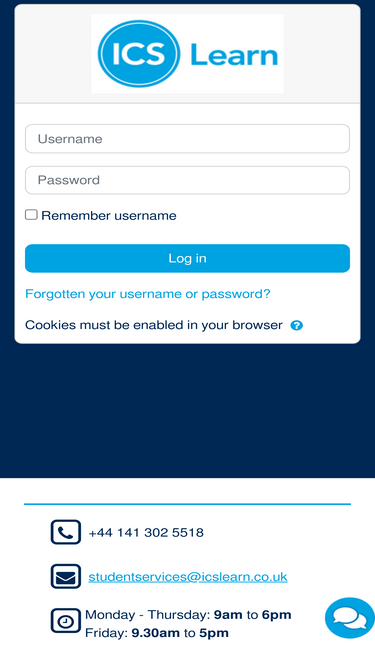Click the phone number +44 141 302 5518
The height and width of the screenshot is (667, 375).
[x=146, y=533]
